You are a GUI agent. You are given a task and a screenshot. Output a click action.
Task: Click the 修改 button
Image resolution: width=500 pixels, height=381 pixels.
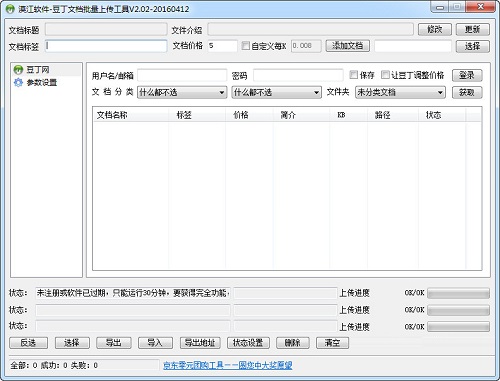[x=435, y=30]
